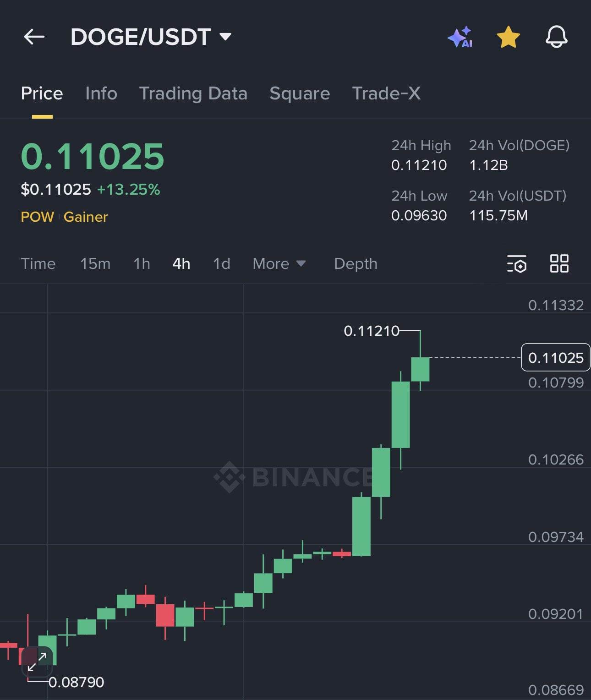Show the Depth chart
Image resolution: width=591 pixels, height=700 pixels.
(x=356, y=264)
